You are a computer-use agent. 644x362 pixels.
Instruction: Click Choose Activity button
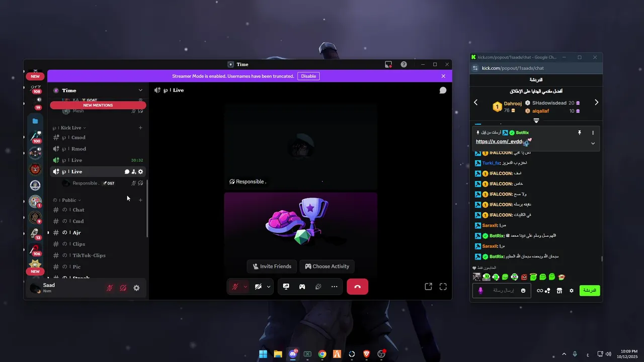[x=327, y=266]
